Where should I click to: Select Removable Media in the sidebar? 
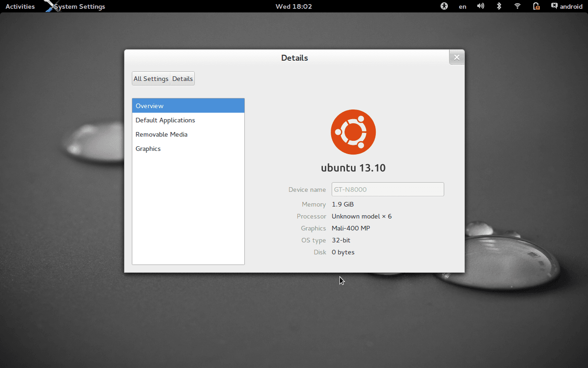point(188,134)
